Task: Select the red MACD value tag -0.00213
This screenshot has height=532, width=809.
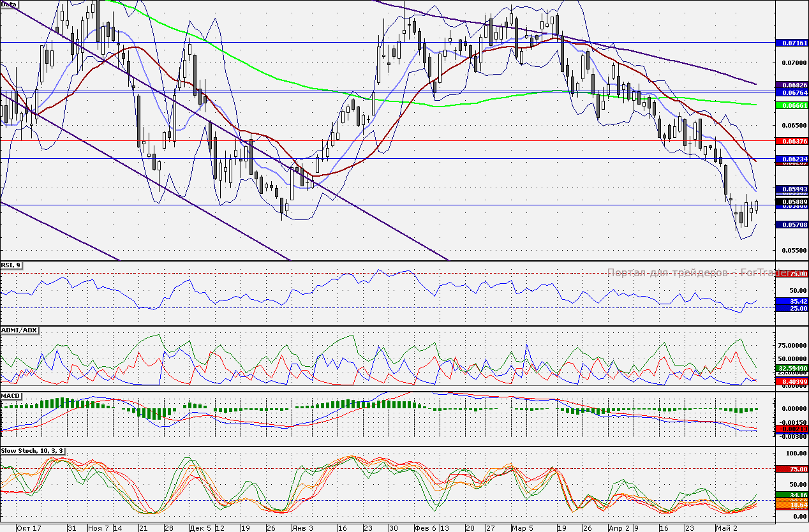Action: 791,430
